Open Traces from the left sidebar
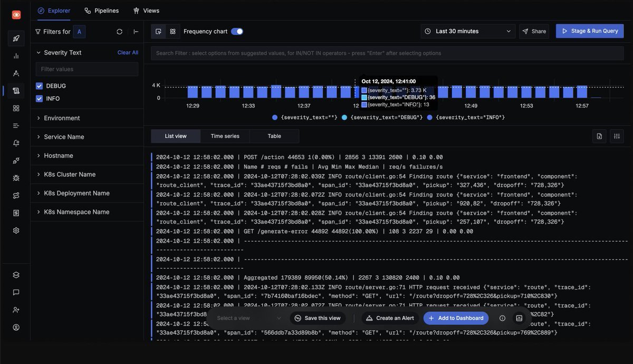Viewport: 633px width, 364px height. pyautogui.click(x=16, y=73)
